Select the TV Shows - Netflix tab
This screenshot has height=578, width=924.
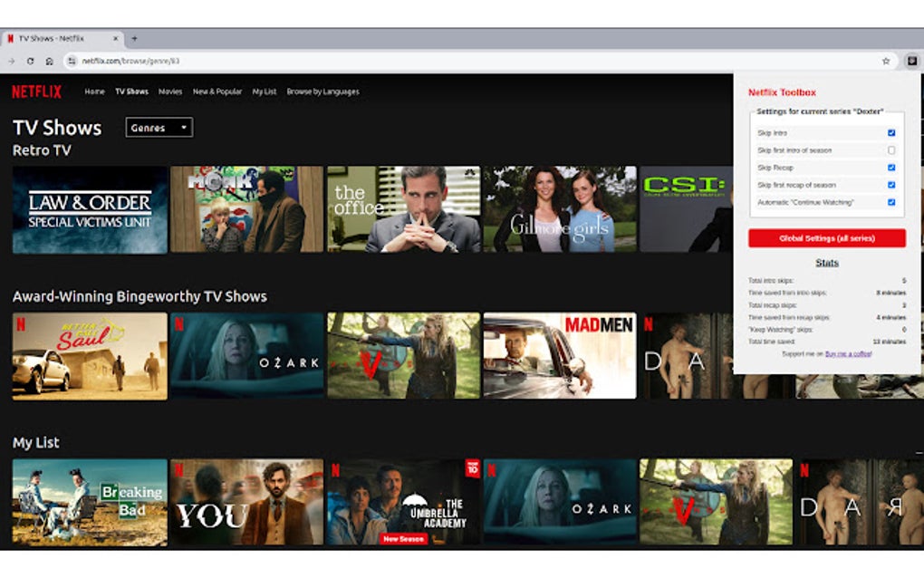(x=62, y=38)
